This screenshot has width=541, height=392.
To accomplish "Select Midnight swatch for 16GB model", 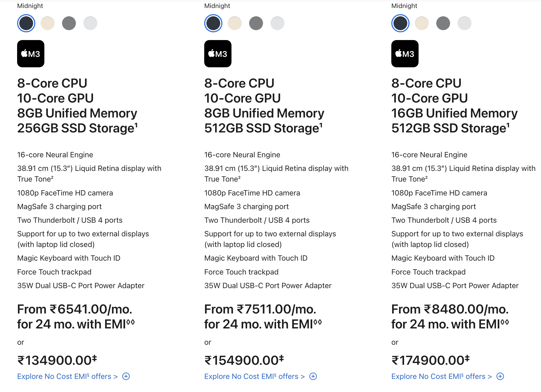I will click(400, 23).
